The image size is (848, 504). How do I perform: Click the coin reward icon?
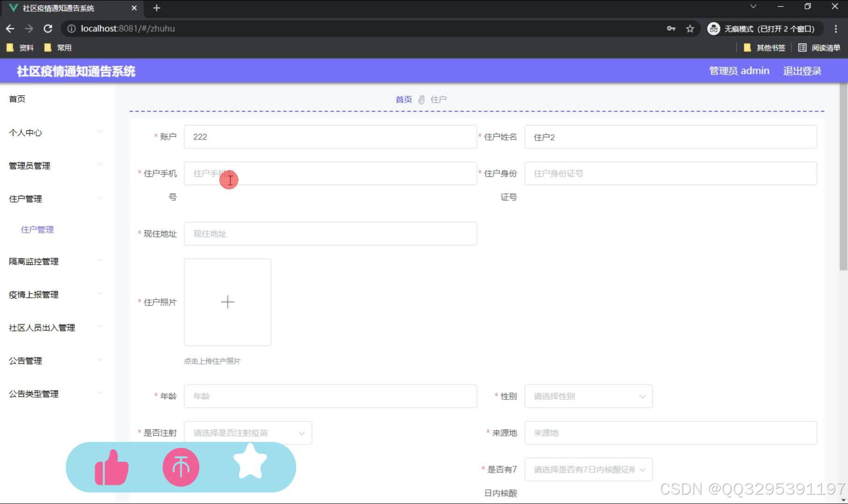(x=181, y=467)
